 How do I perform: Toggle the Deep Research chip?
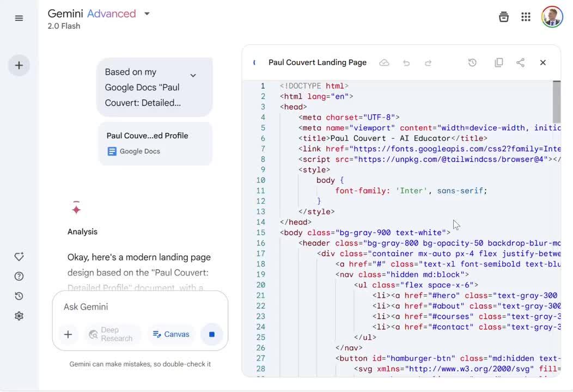click(111, 334)
